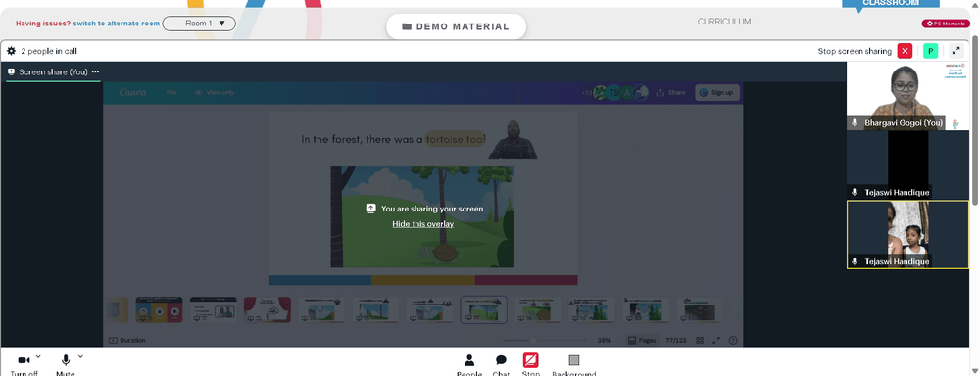Click the Hide this overlay link
This screenshot has width=980, height=376.
(423, 223)
